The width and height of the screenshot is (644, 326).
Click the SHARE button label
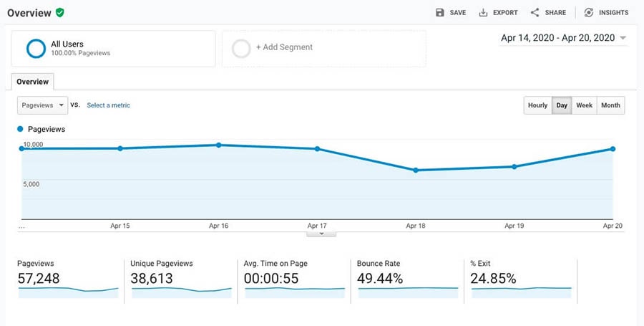coord(555,13)
